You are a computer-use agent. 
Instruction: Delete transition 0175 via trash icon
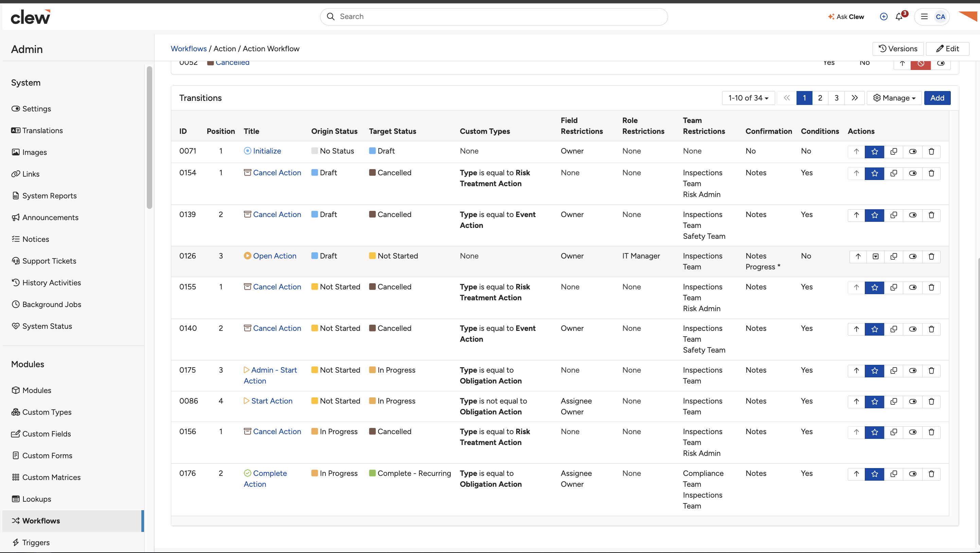931,371
